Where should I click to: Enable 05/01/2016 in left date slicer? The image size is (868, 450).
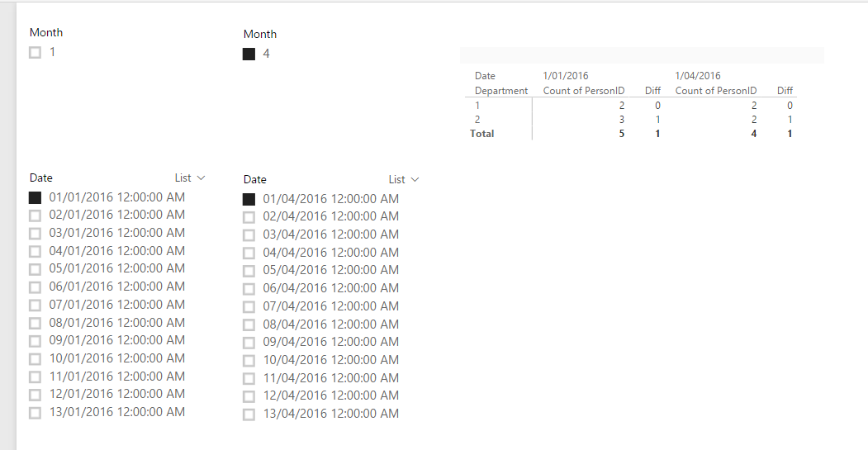click(x=35, y=269)
